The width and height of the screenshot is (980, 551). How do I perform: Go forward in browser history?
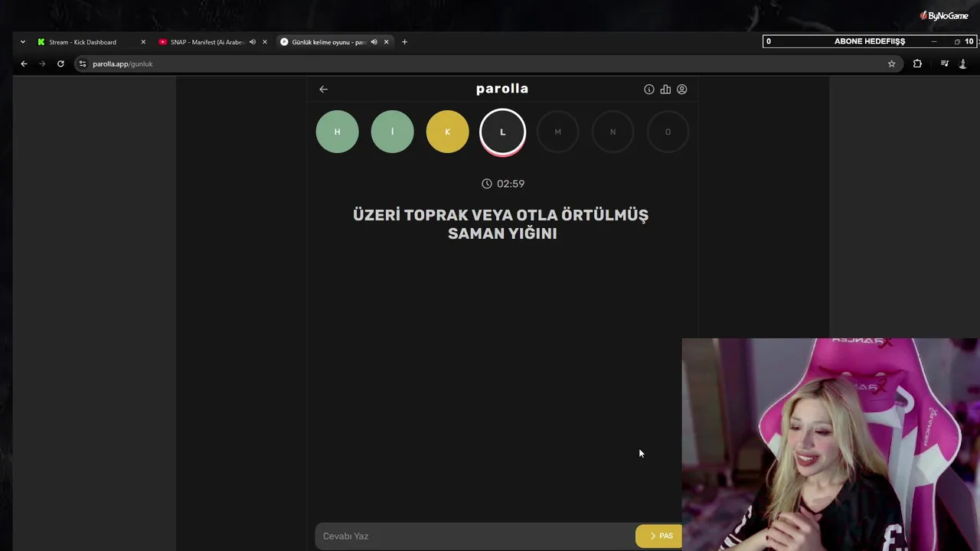coord(42,64)
